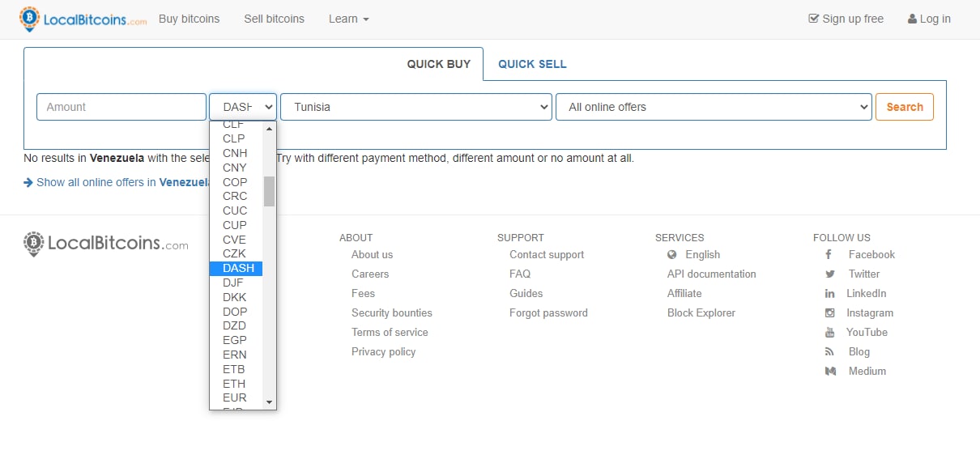Select CVE in currency list

[236, 240]
